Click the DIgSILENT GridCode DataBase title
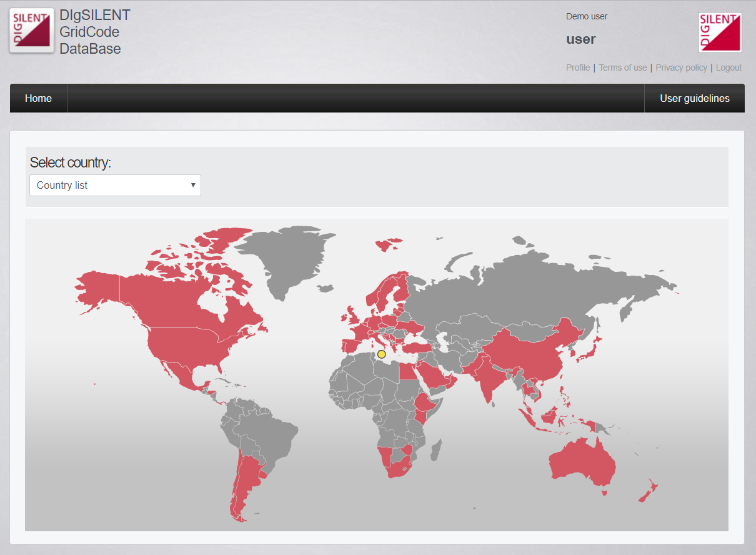The image size is (756, 555). coord(95,32)
